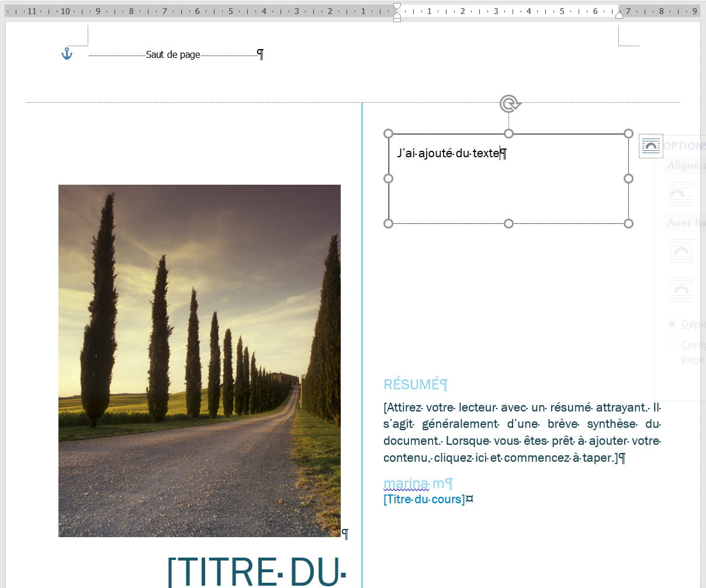706x588 pixels.
Task: Click the top-left sizing handle of the text box
Action: tap(388, 134)
